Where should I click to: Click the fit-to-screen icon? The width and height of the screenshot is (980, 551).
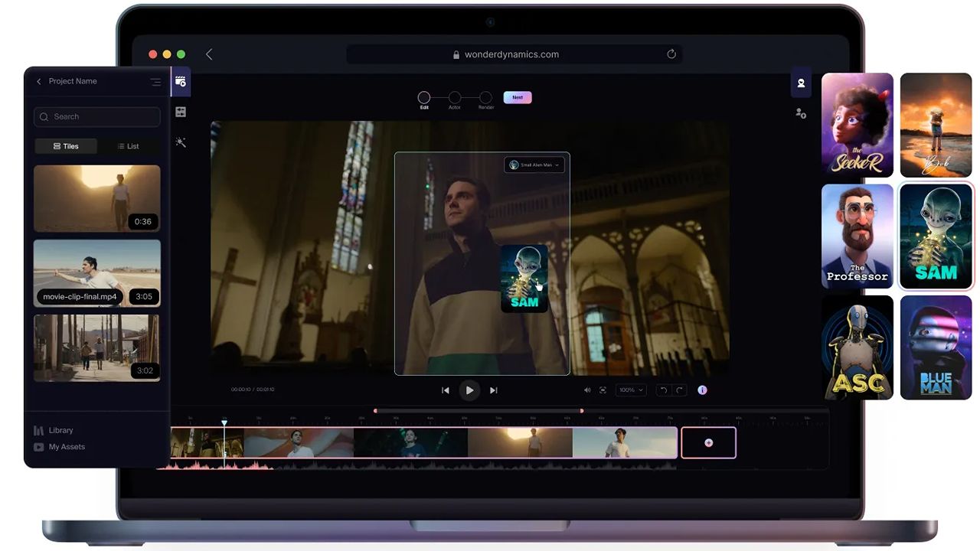pyautogui.click(x=603, y=390)
